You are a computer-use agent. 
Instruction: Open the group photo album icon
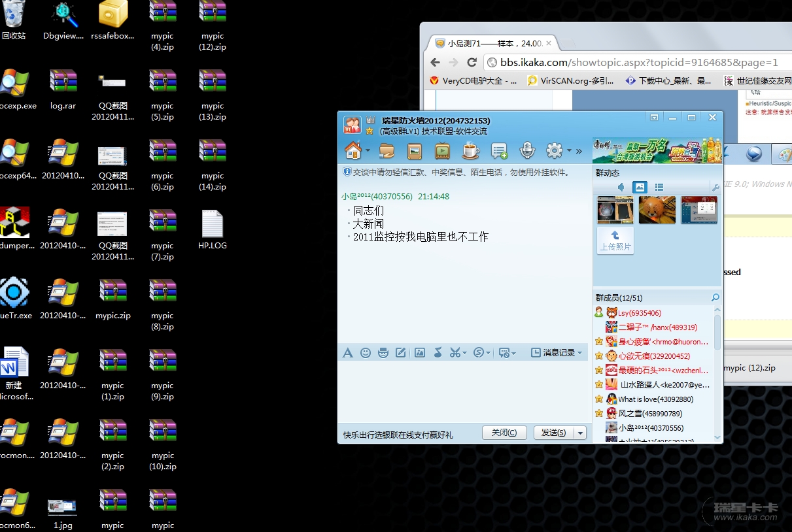pyautogui.click(x=415, y=151)
